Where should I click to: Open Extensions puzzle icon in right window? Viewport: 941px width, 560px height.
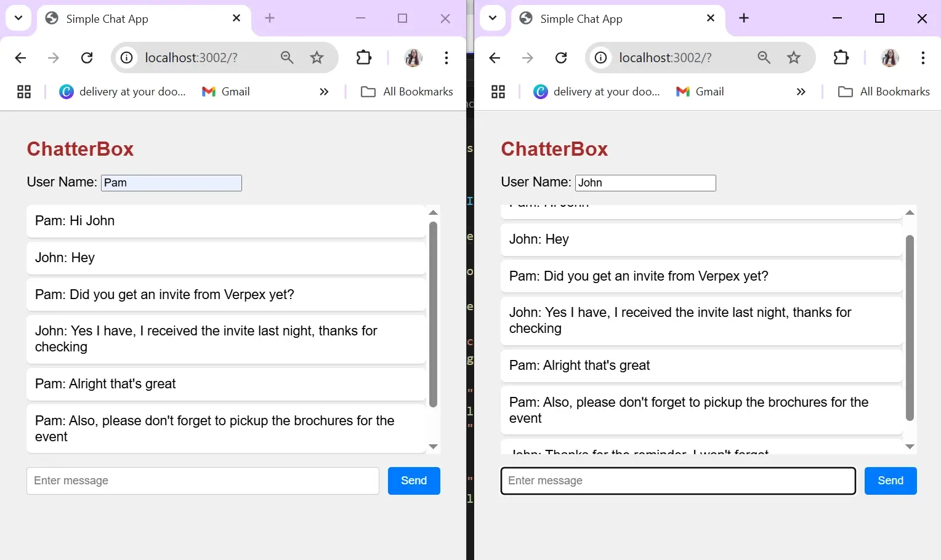[x=841, y=58]
